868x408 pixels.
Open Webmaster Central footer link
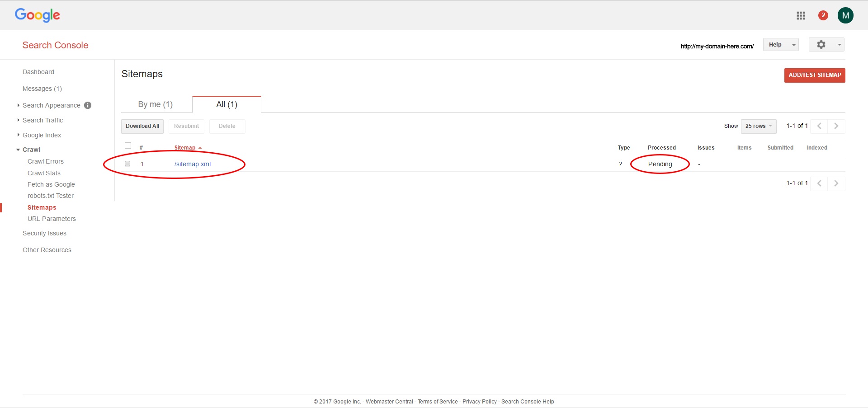coord(389,402)
